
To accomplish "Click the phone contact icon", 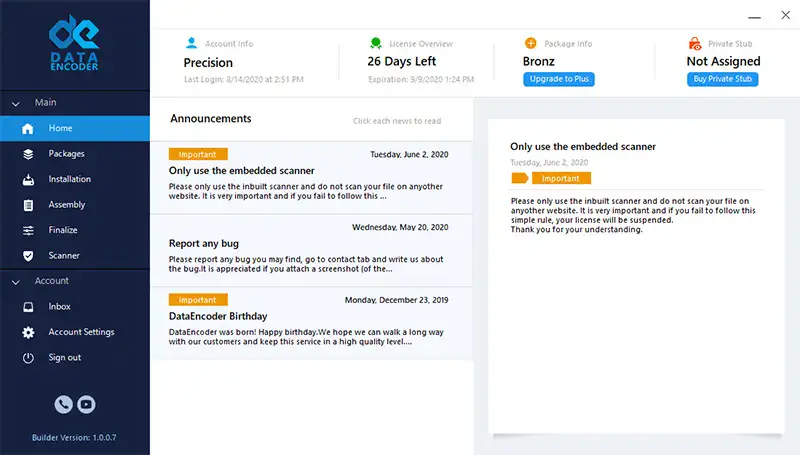I will [63, 405].
